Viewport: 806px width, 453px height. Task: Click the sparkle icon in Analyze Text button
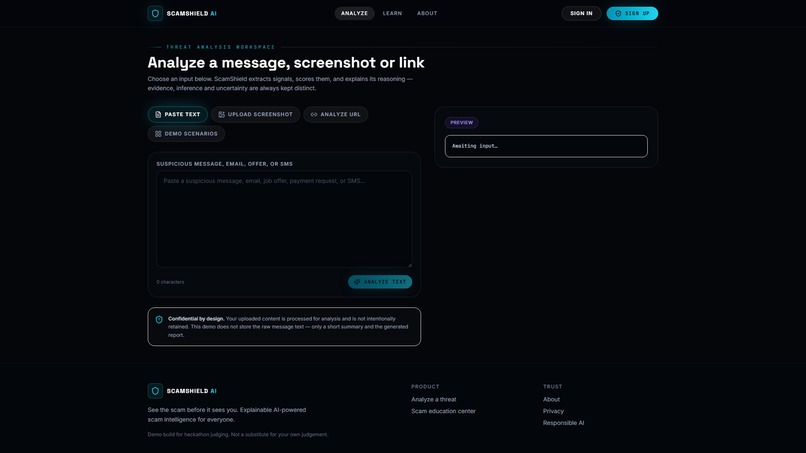coord(357,282)
